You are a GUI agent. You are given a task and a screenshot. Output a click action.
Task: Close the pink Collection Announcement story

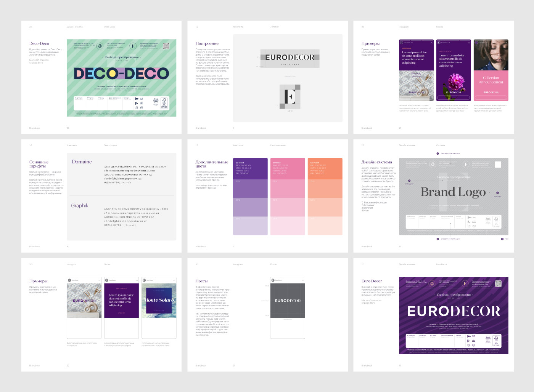pyautogui.click(x=507, y=42)
